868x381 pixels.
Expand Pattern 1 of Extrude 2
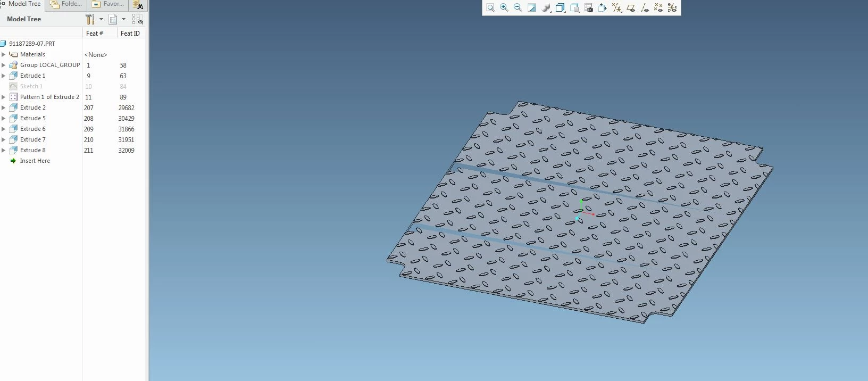pyautogui.click(x=3, y=97)
